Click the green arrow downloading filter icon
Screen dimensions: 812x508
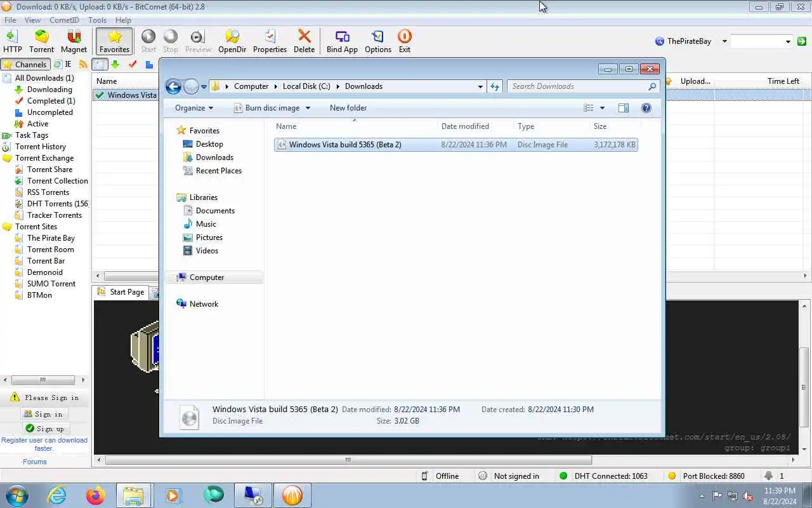point(115,64)
